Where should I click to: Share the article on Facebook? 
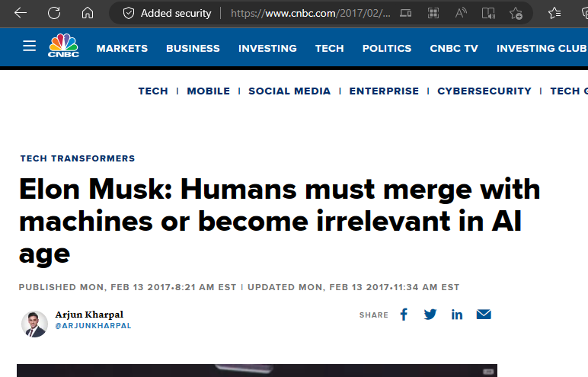pyautogui.click(x=404, y=315)
